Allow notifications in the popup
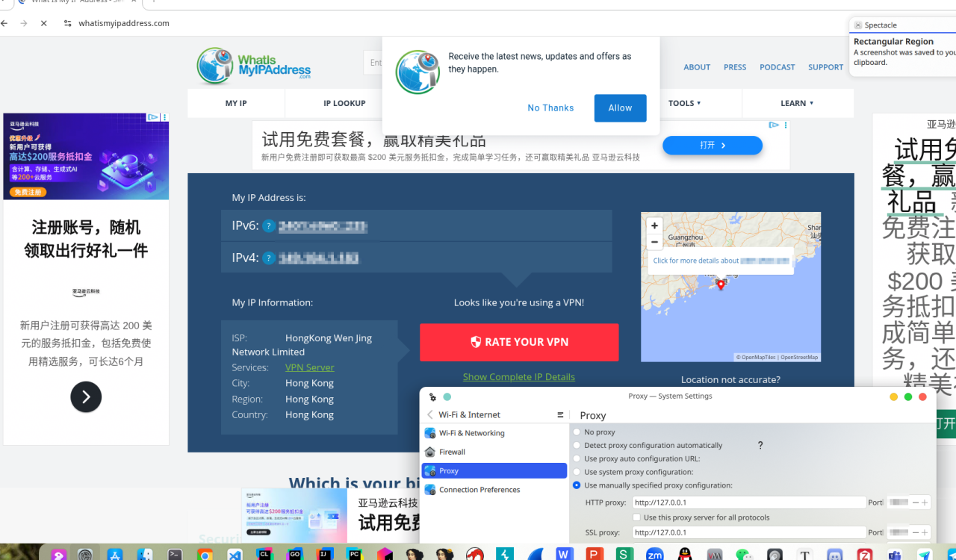This screenshot has height=560, width=956. pyautogui.click(x=620, y=108)
